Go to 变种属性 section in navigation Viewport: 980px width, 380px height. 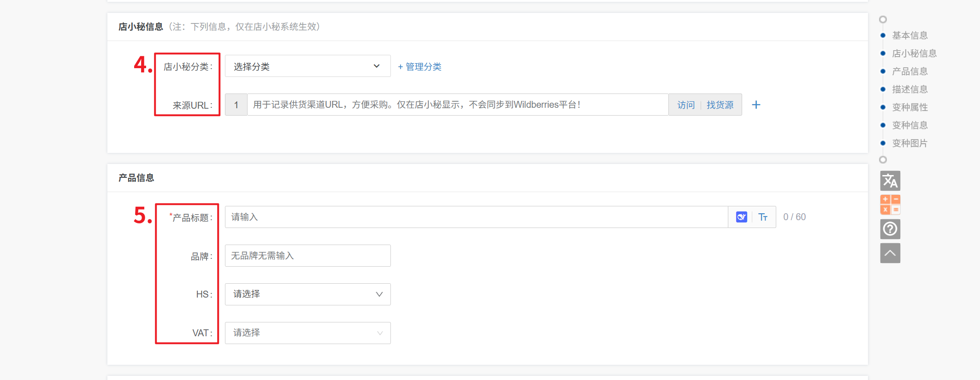[909, 107]
